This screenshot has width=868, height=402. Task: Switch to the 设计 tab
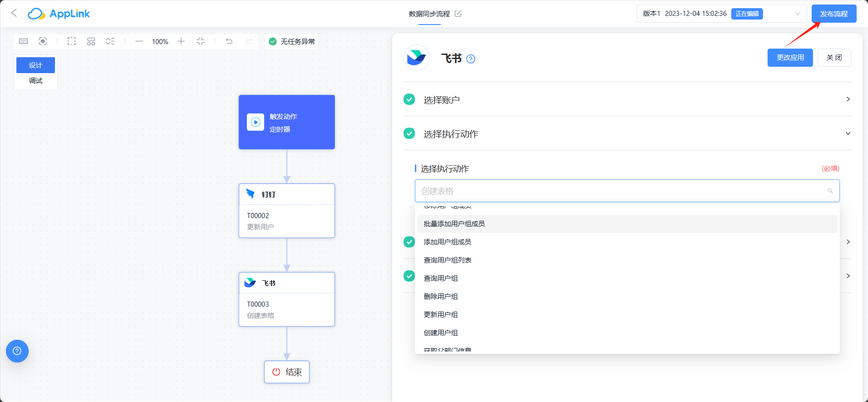click(35, 65)
